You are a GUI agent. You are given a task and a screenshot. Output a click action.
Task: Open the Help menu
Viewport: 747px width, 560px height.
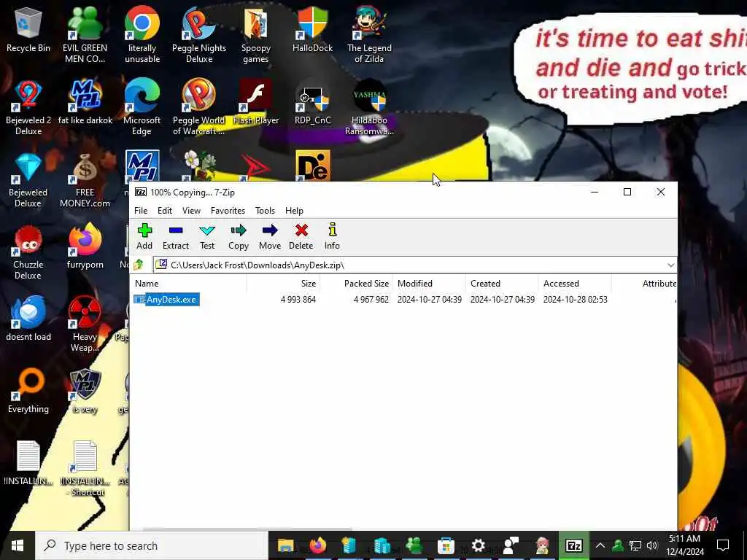(x=294, y=211)
